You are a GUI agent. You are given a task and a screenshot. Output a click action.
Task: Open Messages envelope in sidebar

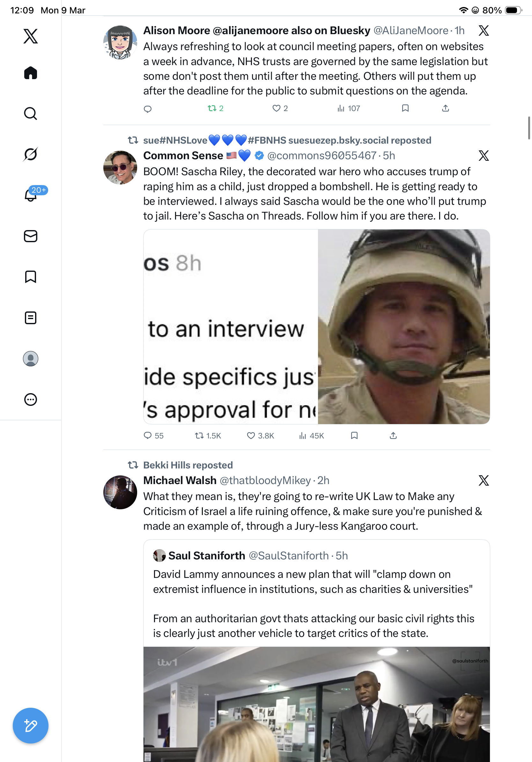click(31, 236)
